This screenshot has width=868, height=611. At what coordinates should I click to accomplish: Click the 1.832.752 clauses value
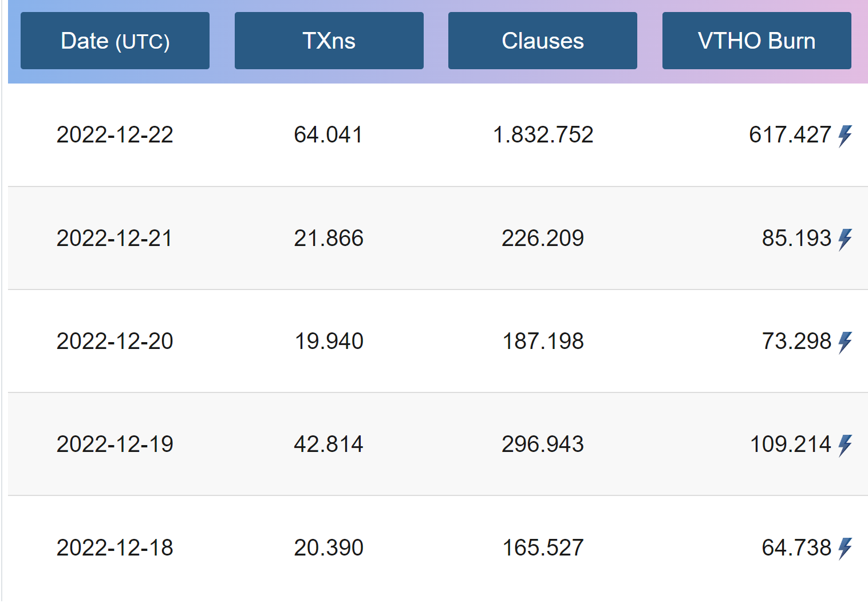[x=543, y=135]
